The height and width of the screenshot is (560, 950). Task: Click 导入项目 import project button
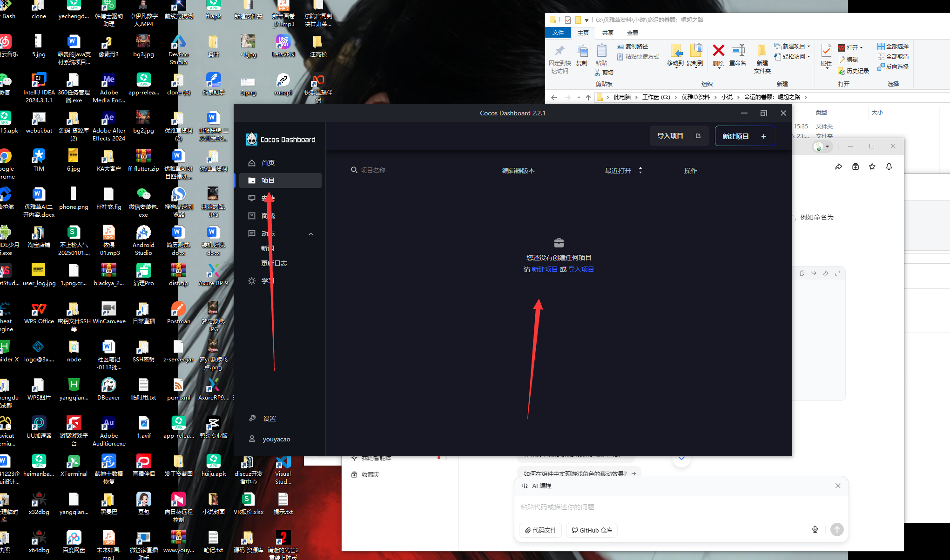pyautogui.click(x=679, y=136)
